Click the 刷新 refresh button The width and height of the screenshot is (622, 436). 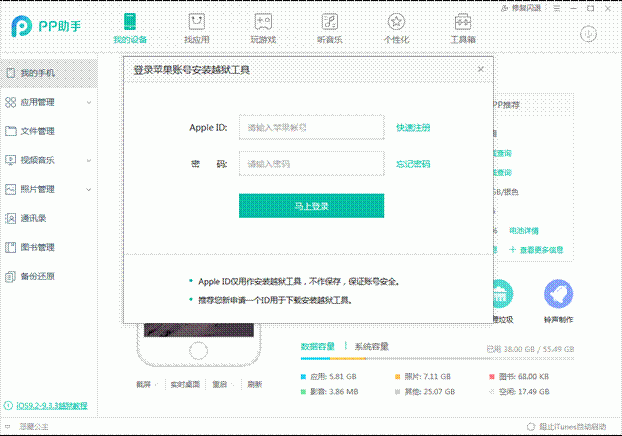click(255, 384)
